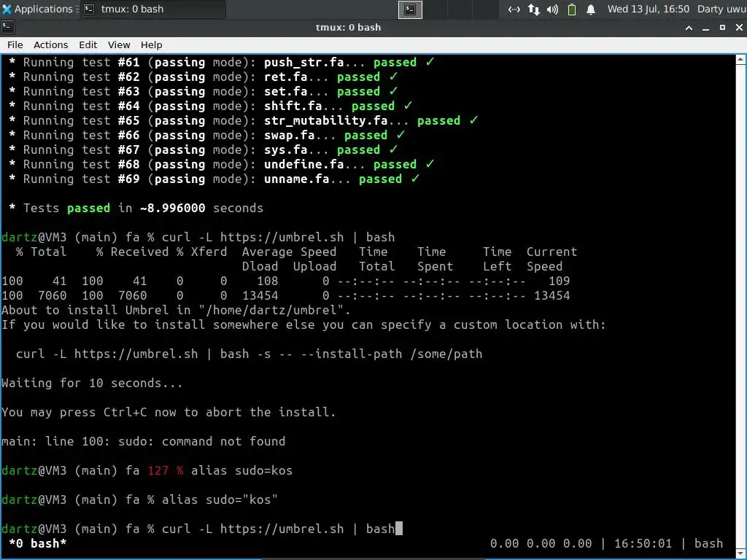Click the terminal icon in the workspace switcher
This screenshot has width=747, height=560.
click(410, 9)
